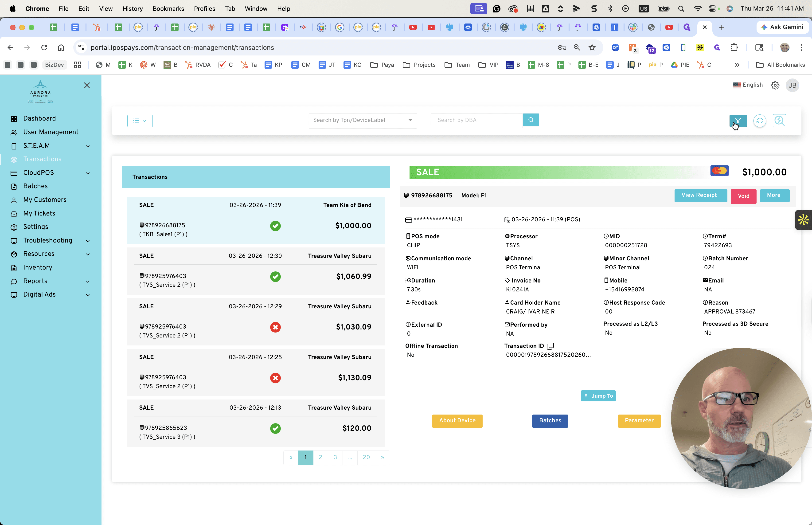The width and height of the screenshot is (812, 525).
Task: Bookmark this page with the star icon
Action: click(592, 48)
